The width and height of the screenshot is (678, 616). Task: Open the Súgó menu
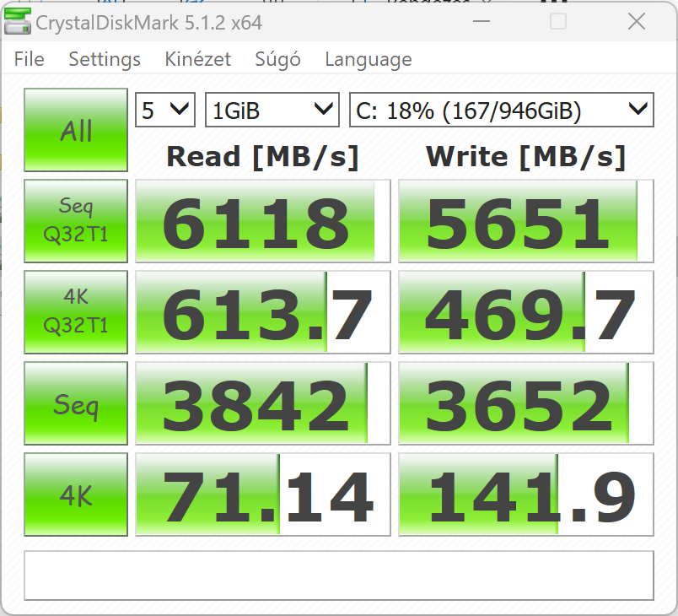[x=277, y=59]
